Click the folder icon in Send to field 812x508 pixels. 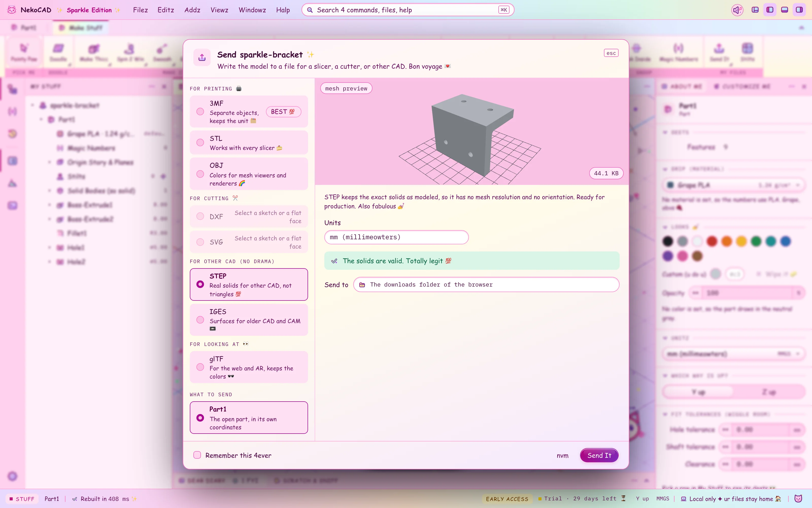(x=362, y=285)
